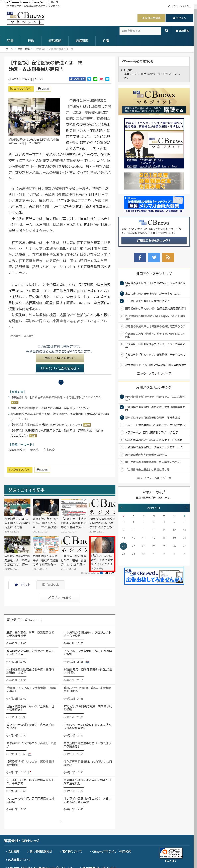Click the GeoTrust verified seal
Screen dimensions: 197x868
pos(171,850)
